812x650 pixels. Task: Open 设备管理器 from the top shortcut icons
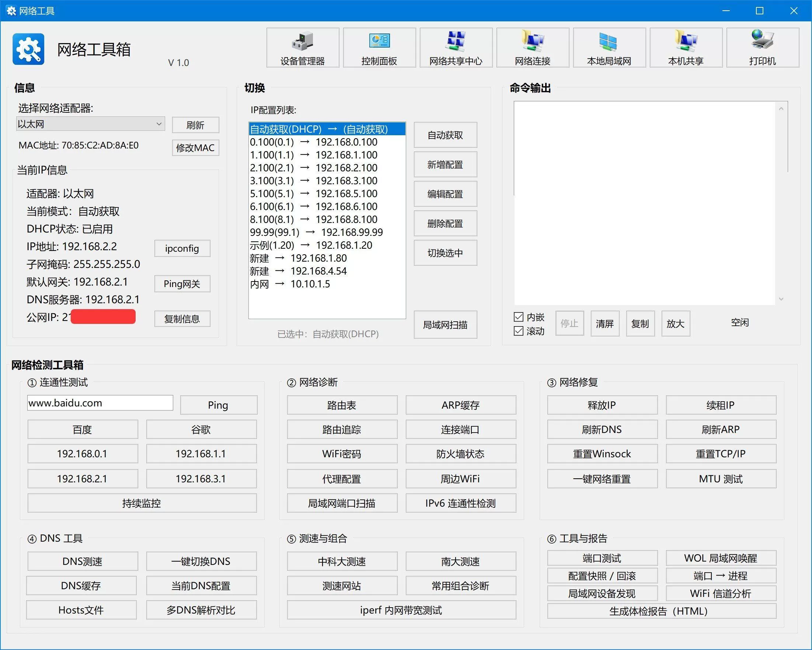coord(303,48)
